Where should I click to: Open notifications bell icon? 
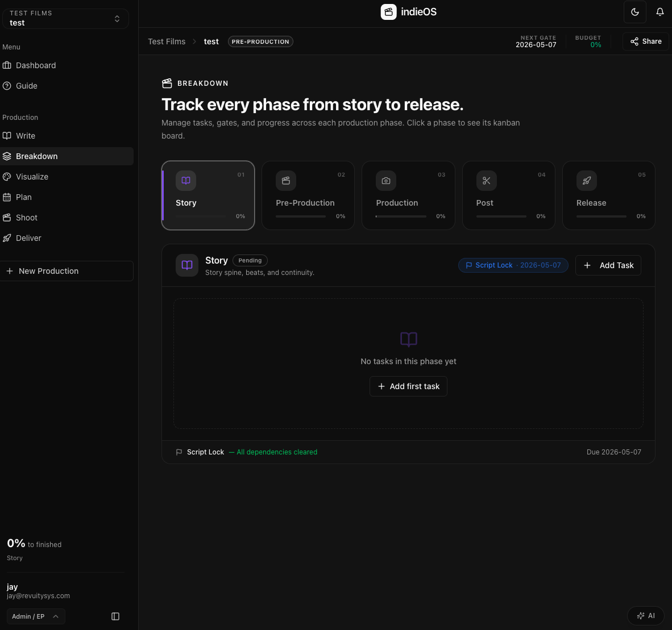(x=659, y=12)
